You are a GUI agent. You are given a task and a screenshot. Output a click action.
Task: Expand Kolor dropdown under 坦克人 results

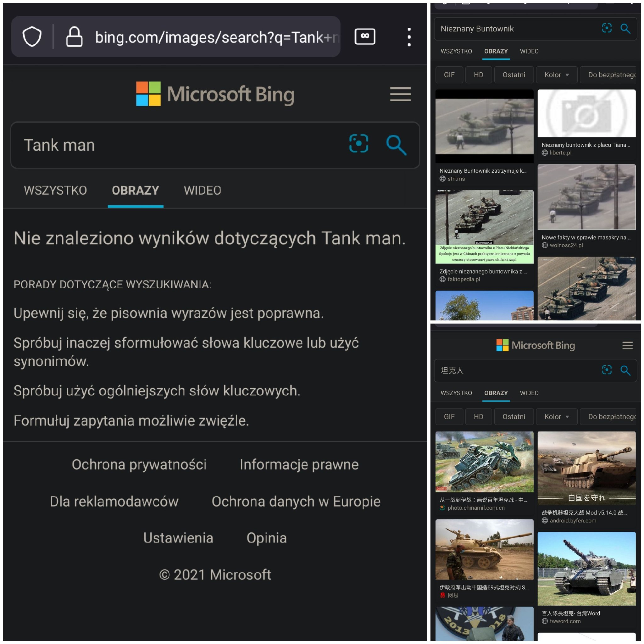[x=556, y=417]
